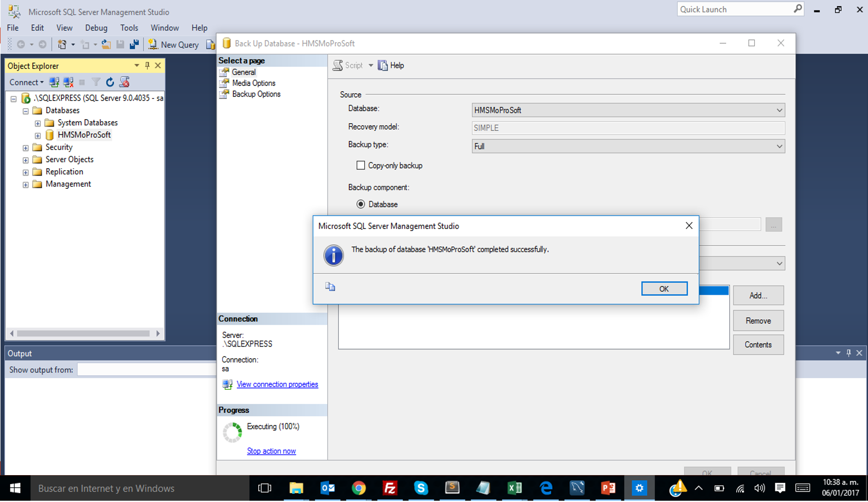
Task: Open FileZilla from the taskbar
Action: click(390, 488)
